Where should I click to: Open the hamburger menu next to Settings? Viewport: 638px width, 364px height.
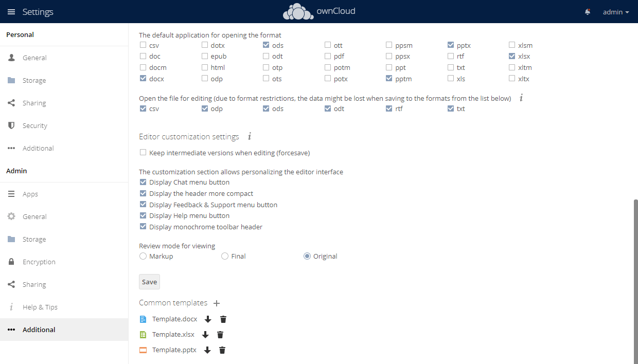[x=11, y=12]
